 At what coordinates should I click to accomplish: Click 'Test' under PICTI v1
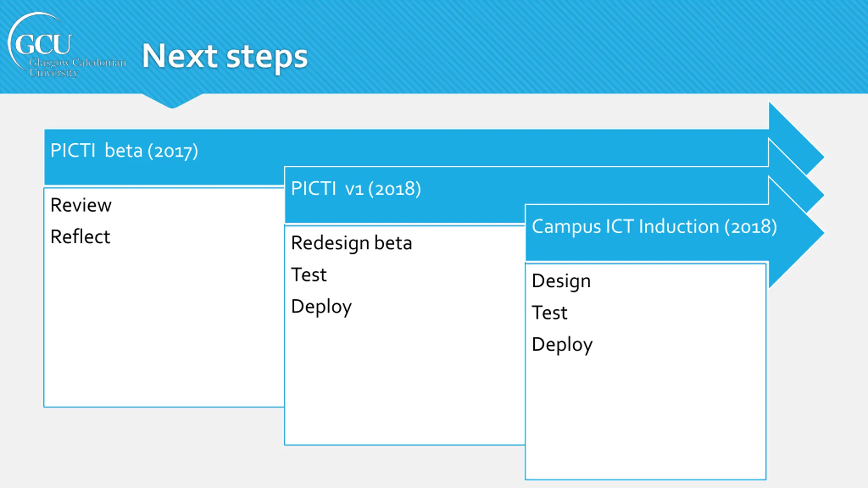309,274
